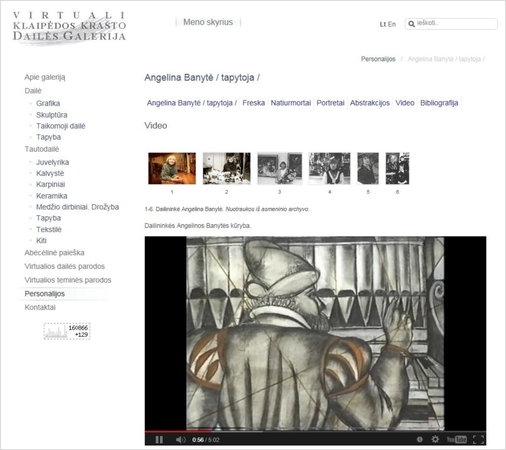506x450 pixels.
Task: Switch the site language to En
Action: click(392, 24)
